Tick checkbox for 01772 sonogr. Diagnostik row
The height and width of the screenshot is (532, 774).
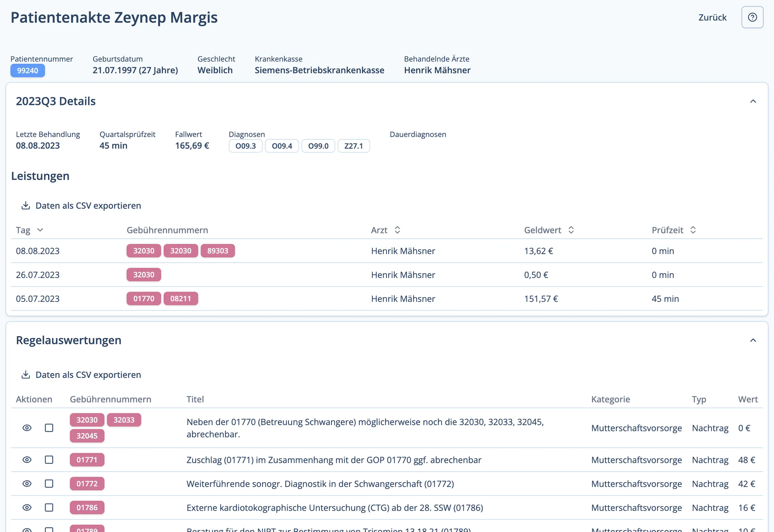[x=49, y=484]
